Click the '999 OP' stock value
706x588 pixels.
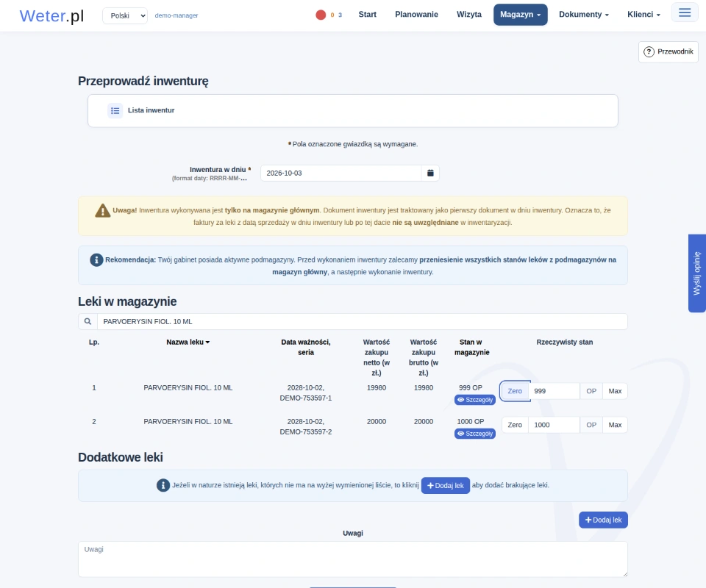(471, 388)
